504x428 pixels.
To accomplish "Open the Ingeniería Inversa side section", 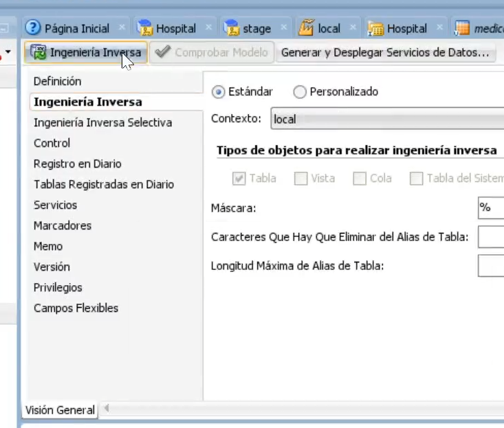I will coord(88,102).
